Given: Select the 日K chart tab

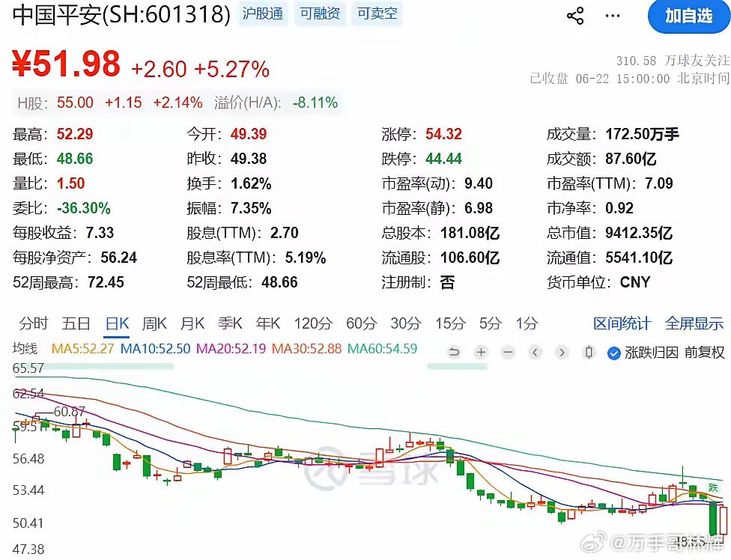Looking at the screenshot, I should 117,323.
